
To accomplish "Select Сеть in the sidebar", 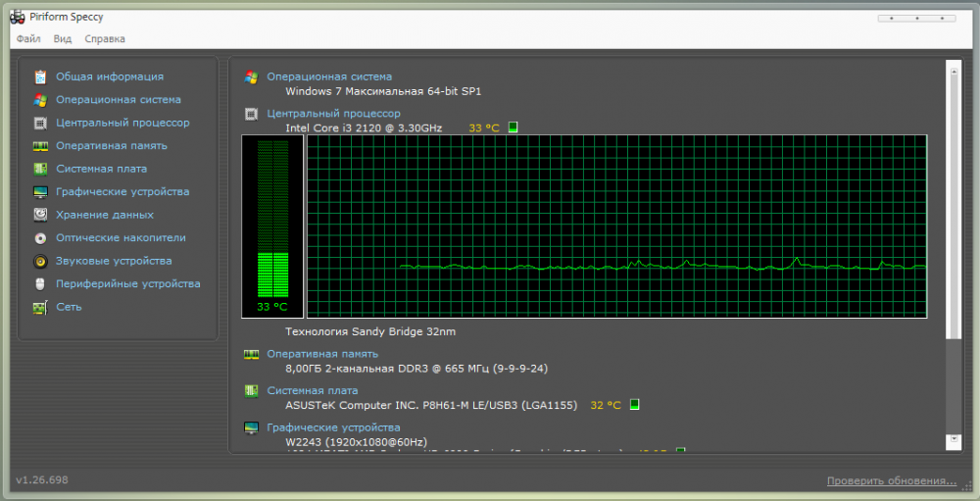I will pos(69,307).
